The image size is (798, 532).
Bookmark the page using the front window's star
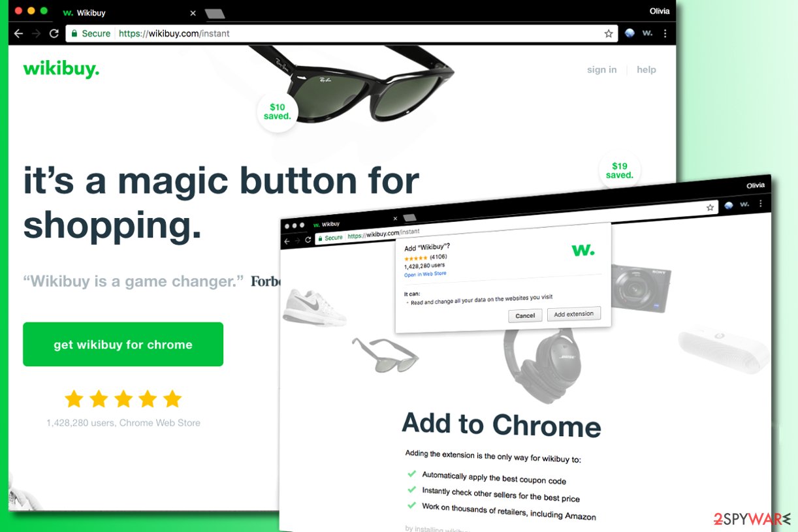pos(710,208)
